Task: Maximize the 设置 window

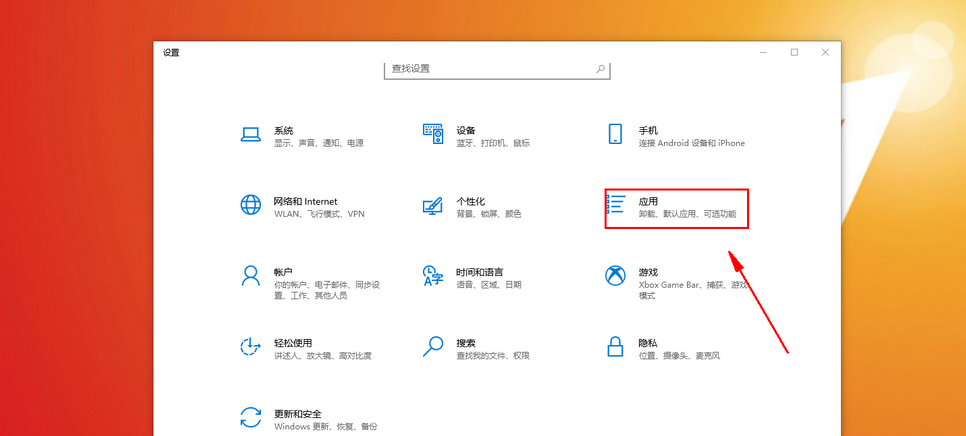Action: [x=794, y=52]
